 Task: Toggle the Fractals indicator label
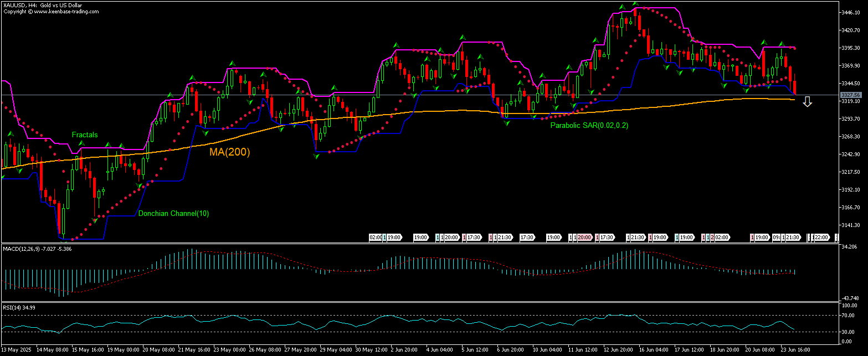pyautogui.click(x=85, y=135)
